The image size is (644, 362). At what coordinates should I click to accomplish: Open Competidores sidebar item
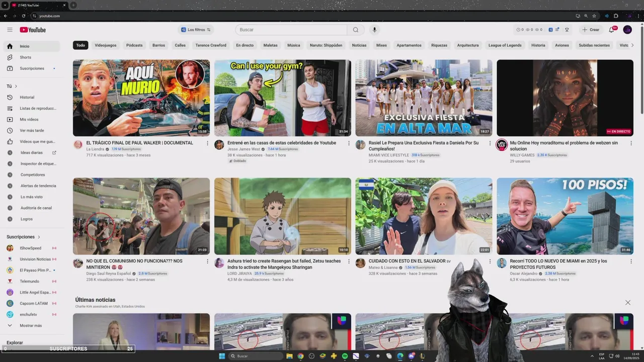click(31, 174)
